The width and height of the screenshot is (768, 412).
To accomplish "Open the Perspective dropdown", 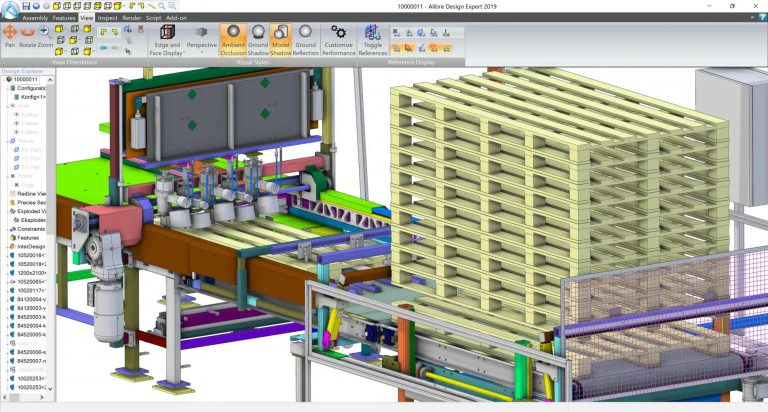I will tap(201, 40).
